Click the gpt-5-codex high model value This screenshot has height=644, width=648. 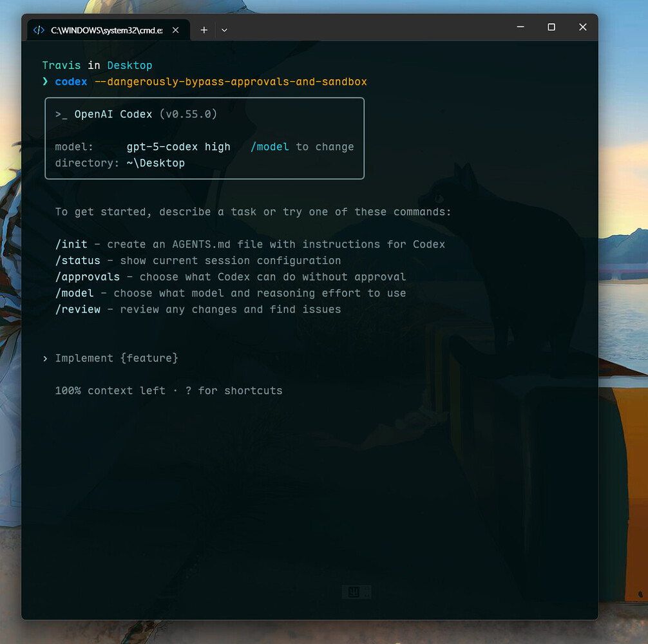point(178,147)
